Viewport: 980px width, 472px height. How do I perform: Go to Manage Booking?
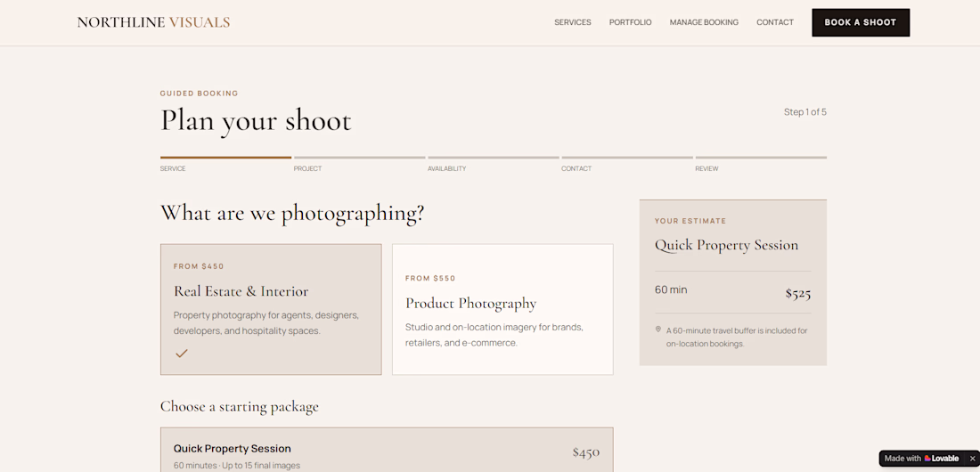click(704, 22)
